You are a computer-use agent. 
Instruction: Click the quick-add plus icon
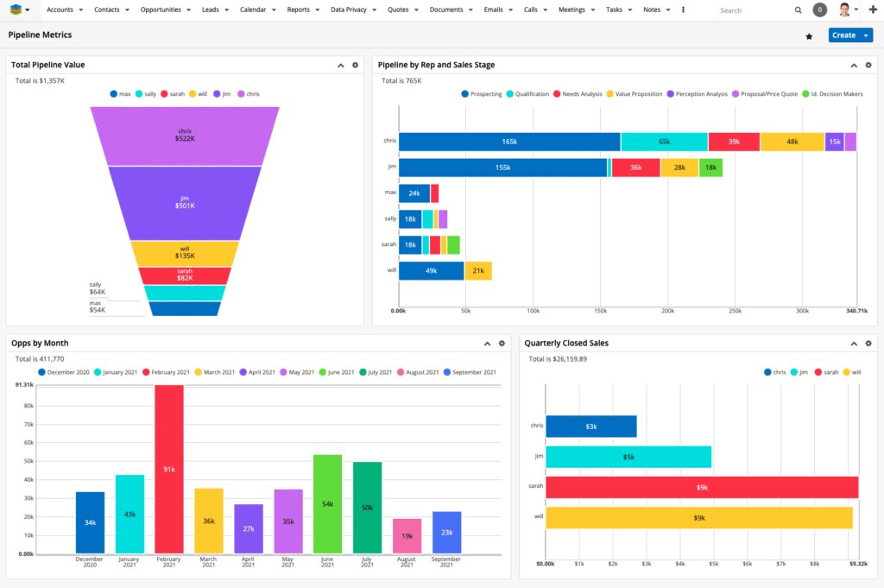875,9
